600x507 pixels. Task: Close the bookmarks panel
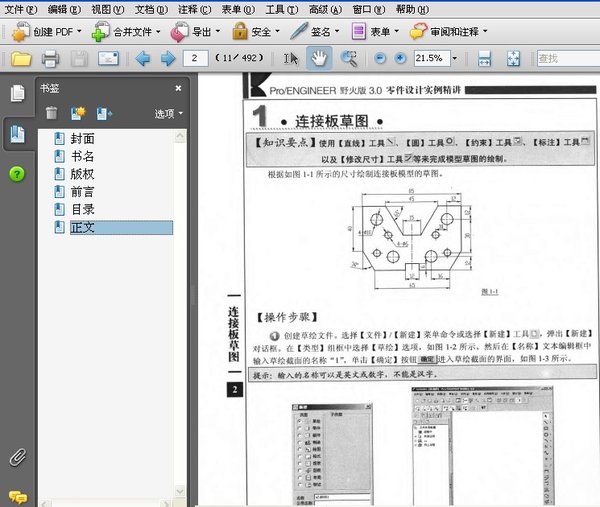click(178, 88)
